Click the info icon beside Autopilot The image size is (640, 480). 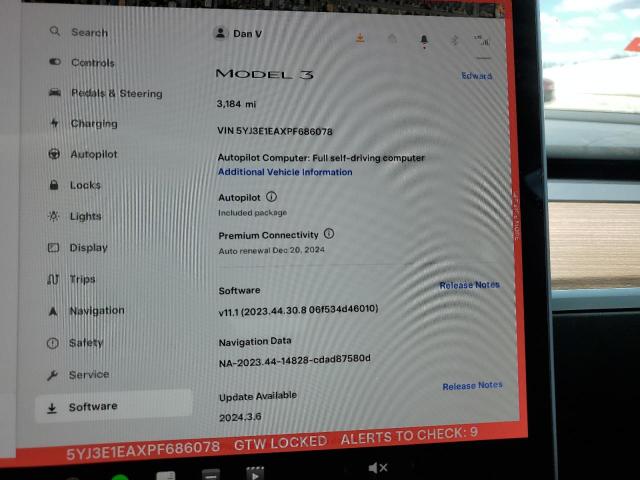pyautogui.click(x=271, y=197)
